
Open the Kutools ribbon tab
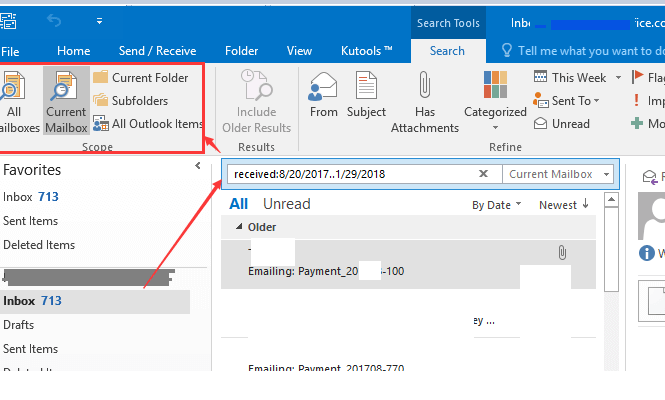tap(366, 51)
